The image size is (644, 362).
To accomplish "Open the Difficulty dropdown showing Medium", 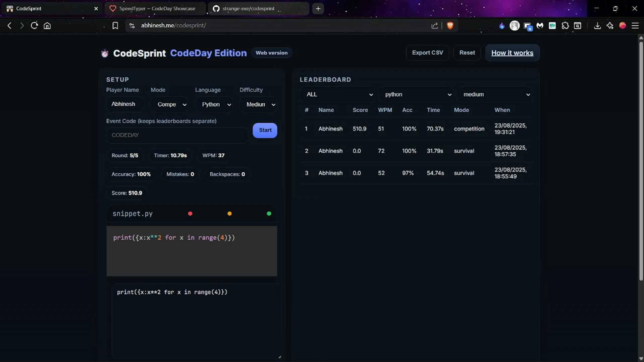I will [258, 104].
